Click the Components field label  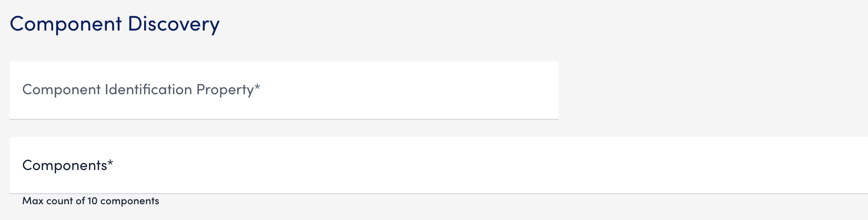pyautogui.click(x=65, y=165)
